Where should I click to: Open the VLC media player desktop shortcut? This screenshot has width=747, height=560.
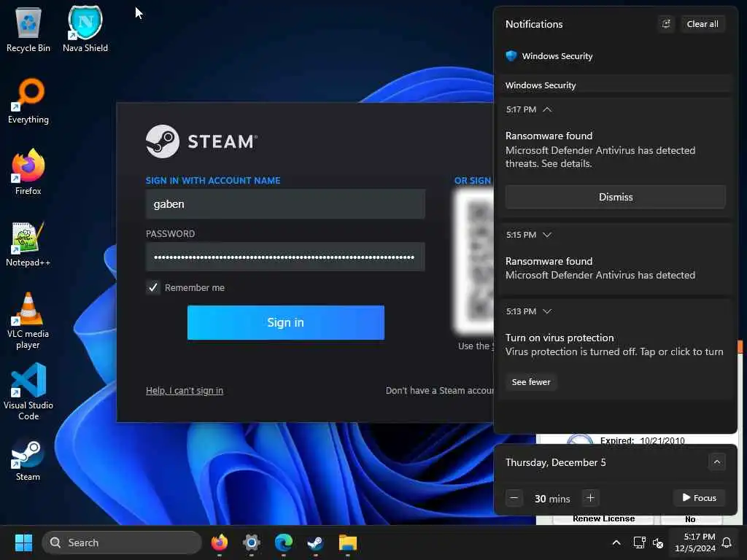[x=28, y=321]
